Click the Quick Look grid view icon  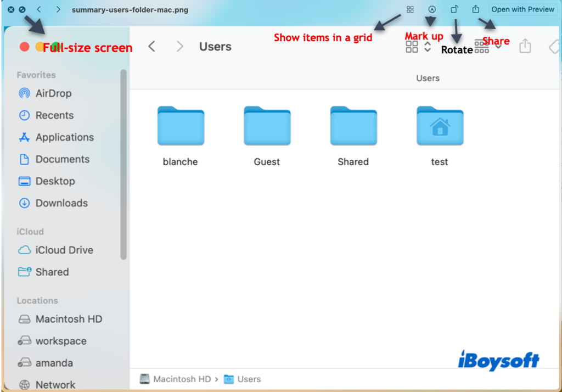(410, 9)
